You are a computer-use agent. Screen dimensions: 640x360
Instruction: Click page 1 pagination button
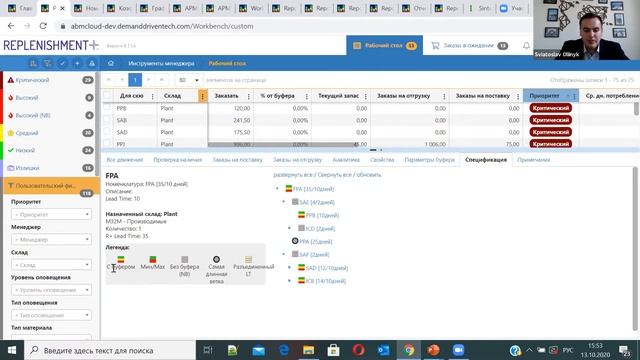click(135, 80)
